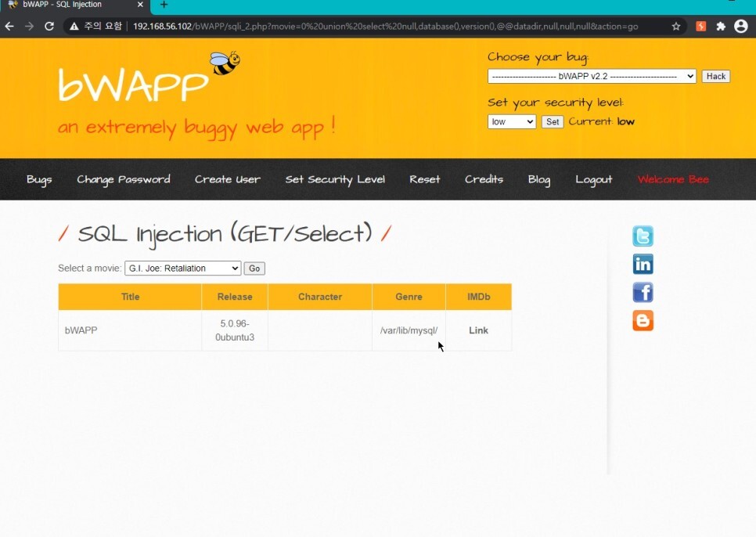The image size is (756, 537).
Task: Click the 5.0.96-0ubuntu3 version cell
Action: click(x=235, y=330)
